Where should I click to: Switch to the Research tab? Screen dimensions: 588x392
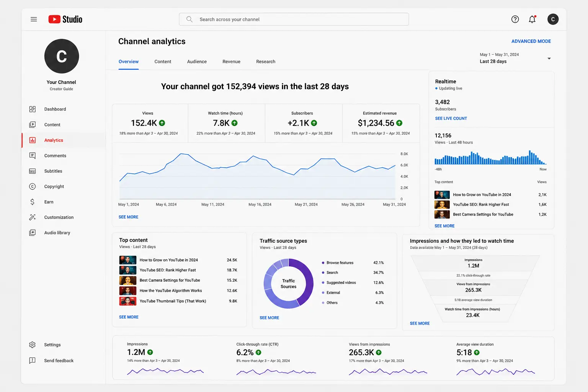tap(266, 62)
